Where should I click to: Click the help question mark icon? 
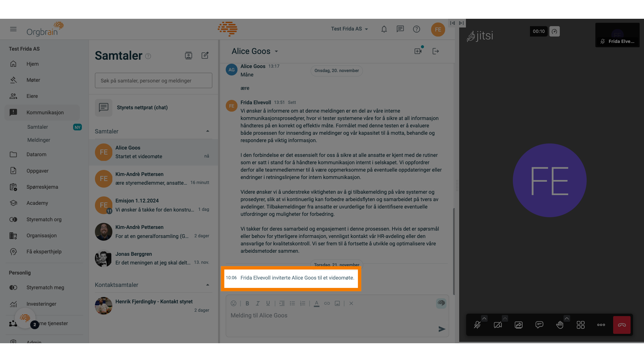point(416,29)
